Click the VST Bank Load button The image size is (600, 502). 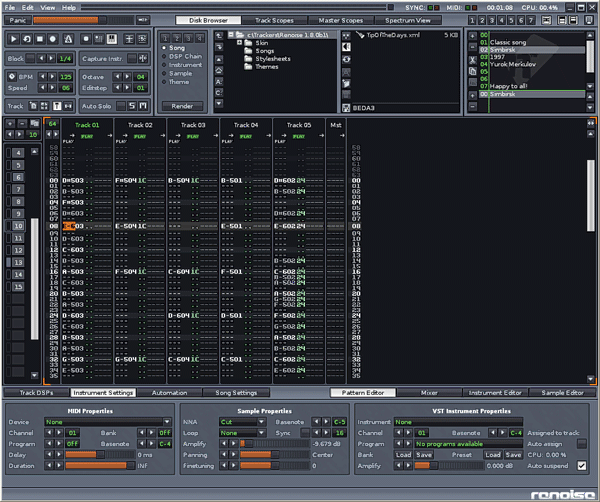403,455
